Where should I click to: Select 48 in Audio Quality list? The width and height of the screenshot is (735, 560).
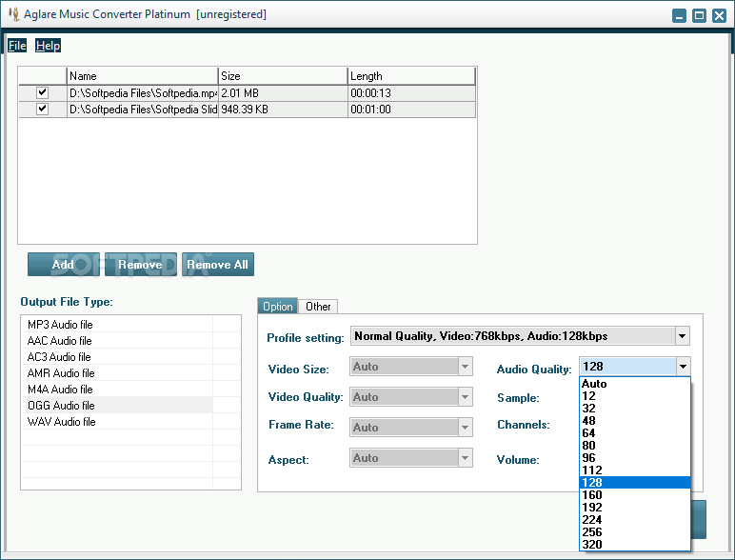(x=635, y=421)
